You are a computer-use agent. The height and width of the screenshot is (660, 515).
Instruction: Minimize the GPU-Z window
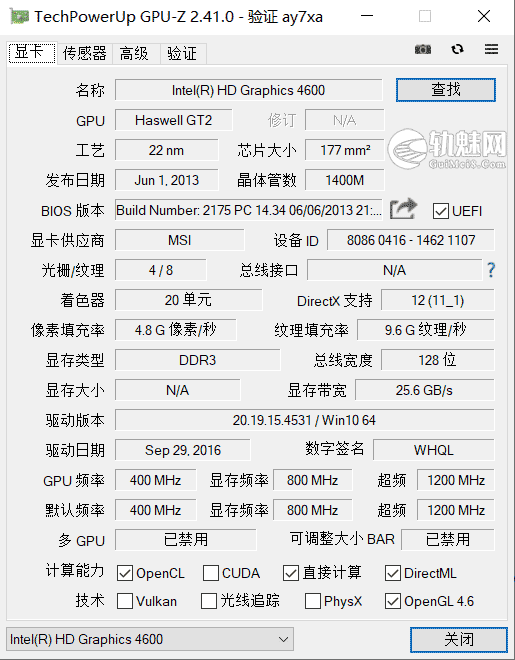pos(367,16)
